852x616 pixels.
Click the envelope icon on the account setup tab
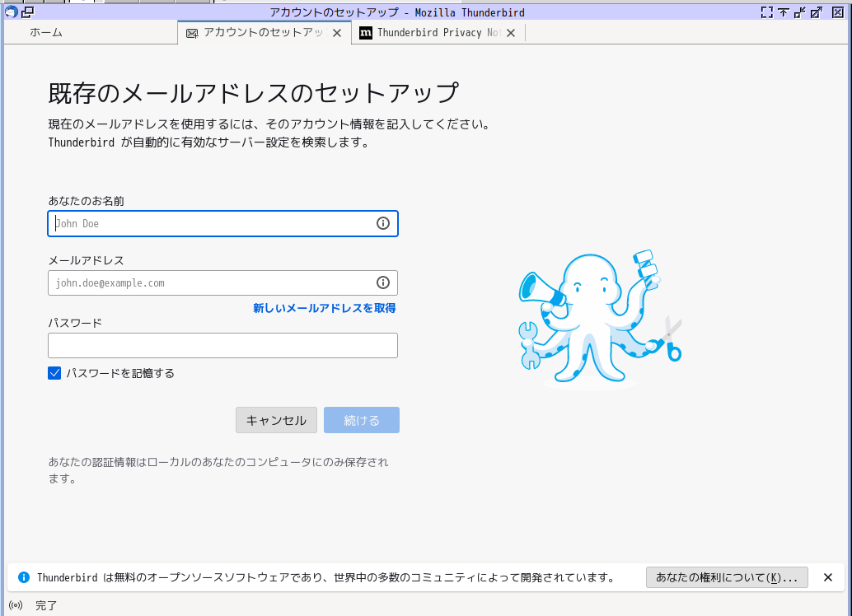tap(192, 33)
